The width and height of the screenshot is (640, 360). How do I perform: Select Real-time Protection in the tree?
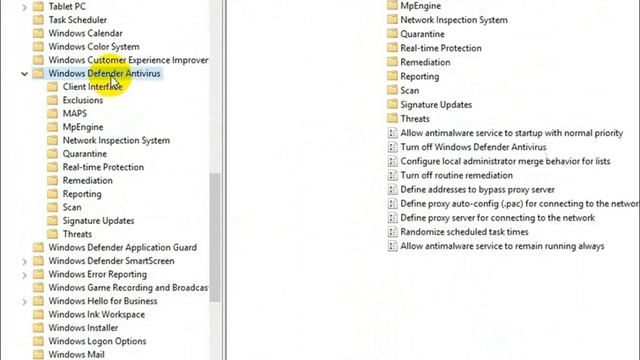pyautogui.click(x=103, y=167)
